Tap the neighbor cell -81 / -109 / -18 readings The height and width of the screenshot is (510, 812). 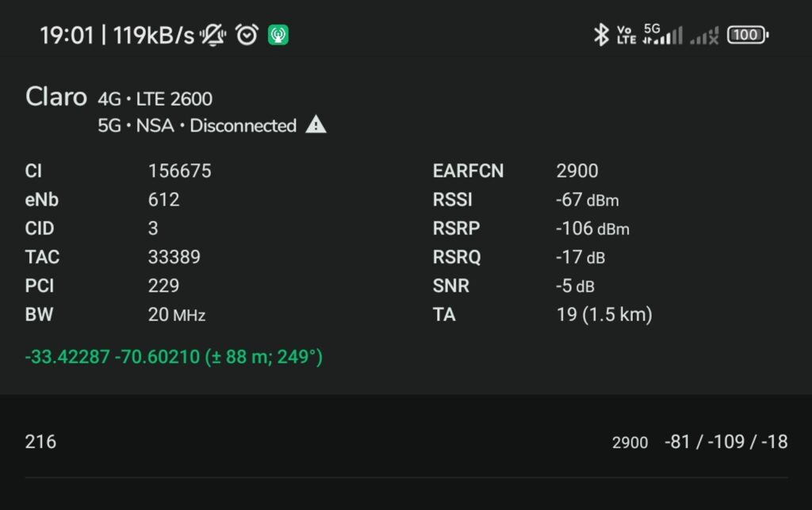726,442
